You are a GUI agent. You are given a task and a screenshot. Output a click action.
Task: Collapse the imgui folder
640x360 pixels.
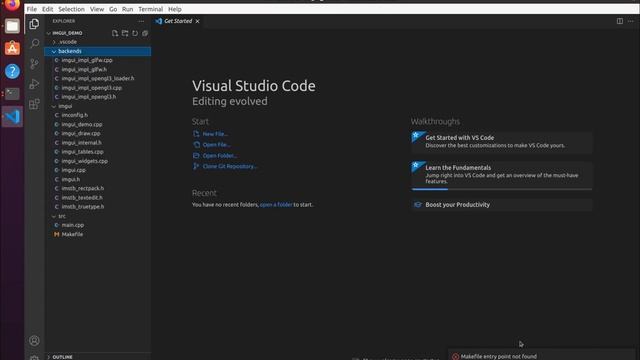pyautogui.click(x=54, y=106)
